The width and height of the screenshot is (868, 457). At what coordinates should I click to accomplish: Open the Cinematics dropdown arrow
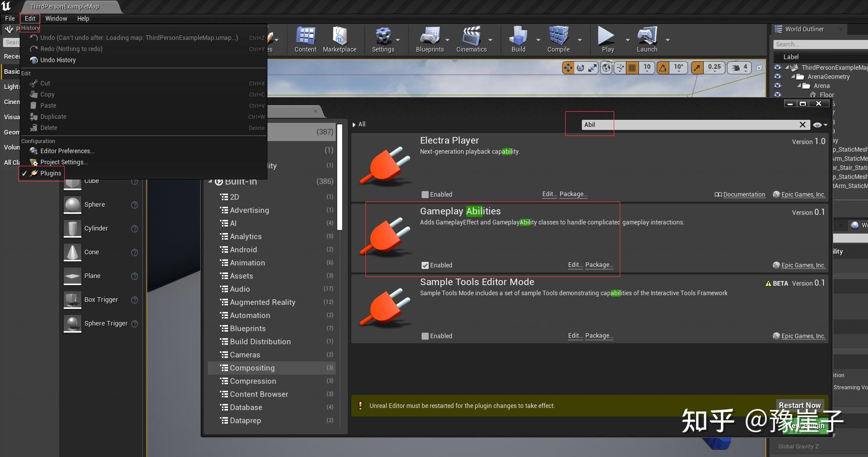pos(490,40)
